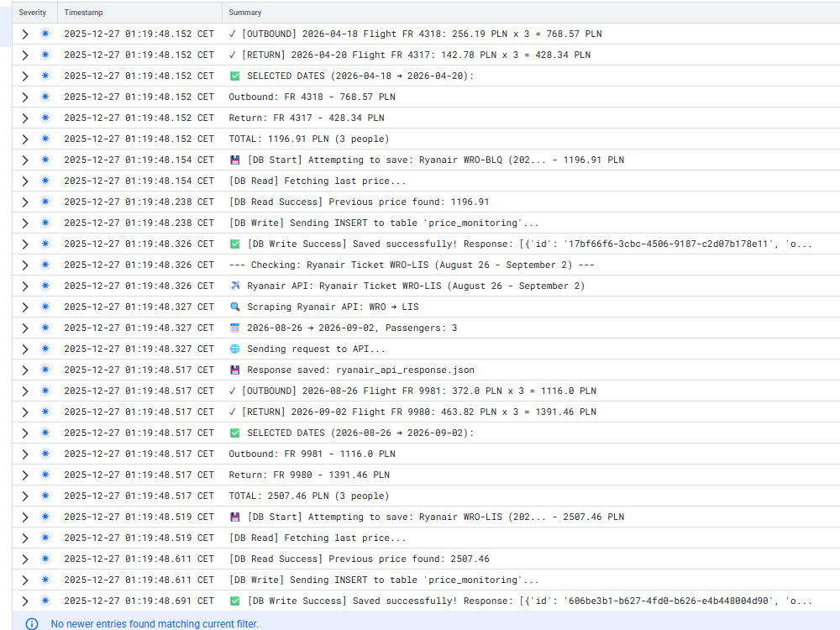The width and height of the screenshot is (840, 630).
Task: Click the floppy disk icon on WRO-LIS save row
Action: (x=234, y=517)
